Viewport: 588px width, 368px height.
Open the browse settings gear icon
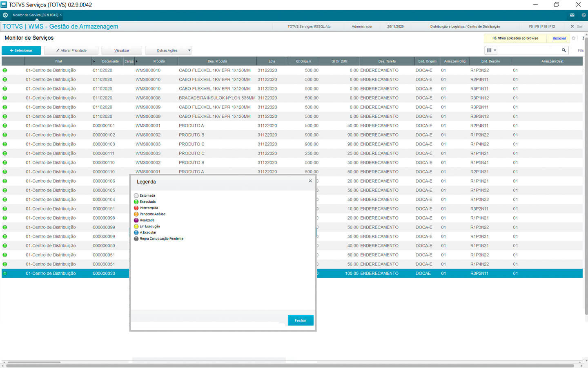(x=573, y=38)
